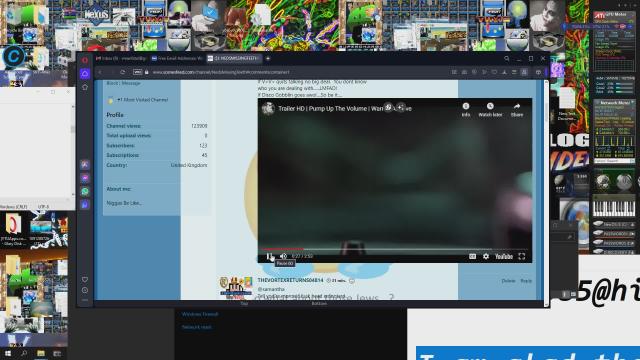
Task: Open YouTube player settings gear
Action: (486, 256)
